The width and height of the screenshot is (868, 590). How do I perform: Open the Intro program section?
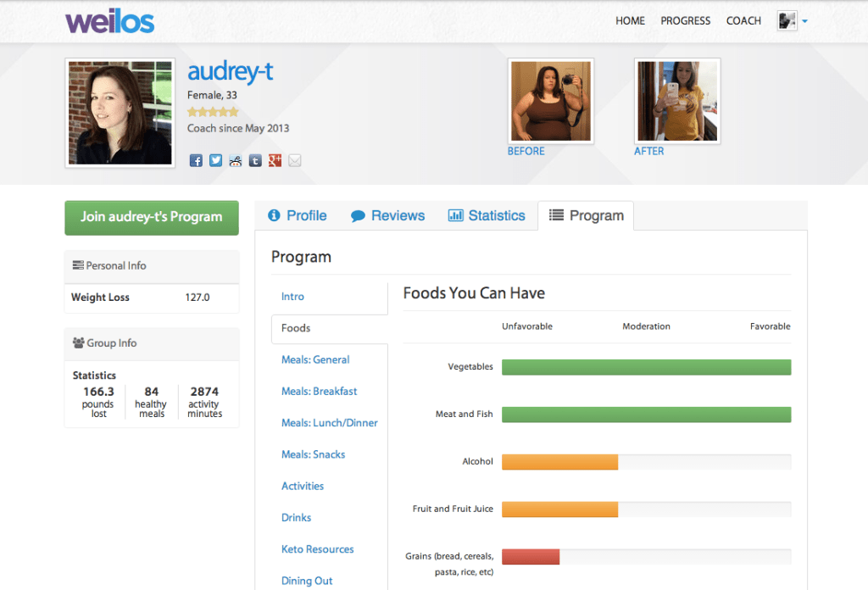click(292, 297)
